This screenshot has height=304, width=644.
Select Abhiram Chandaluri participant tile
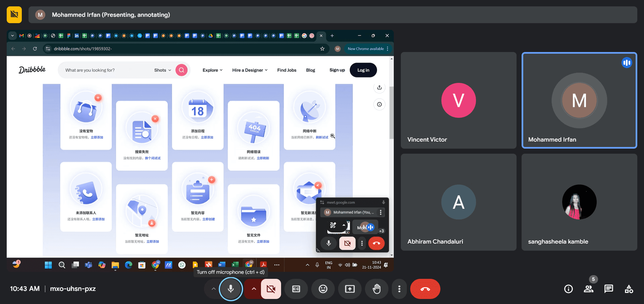coord(459,202)
